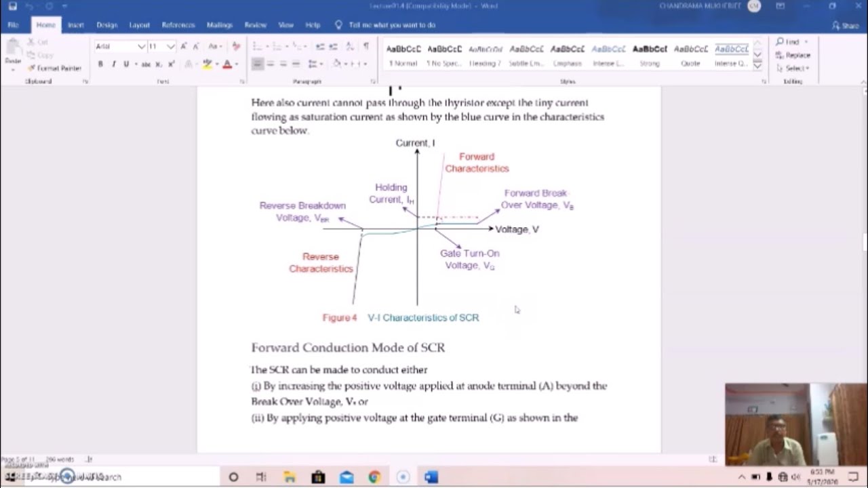Viewport: 868px width, 488px height.
Task: Open the Insert tab
Action: (76, 25)
